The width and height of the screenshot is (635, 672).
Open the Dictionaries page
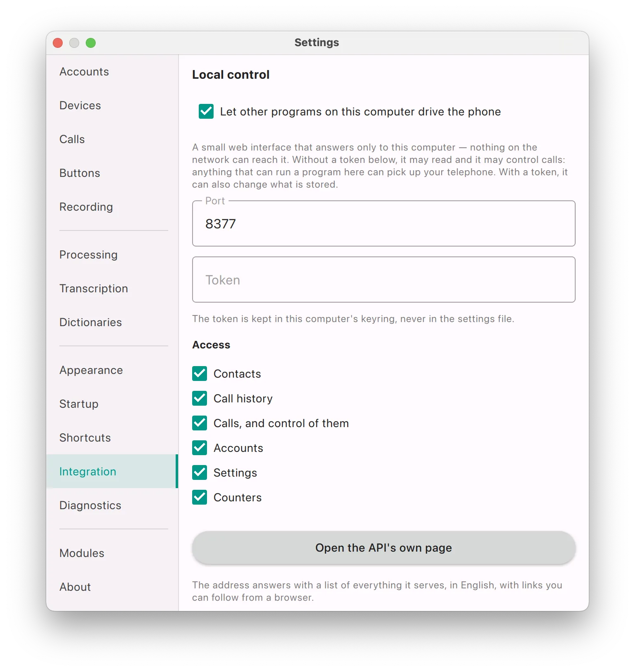pos(112,322)
